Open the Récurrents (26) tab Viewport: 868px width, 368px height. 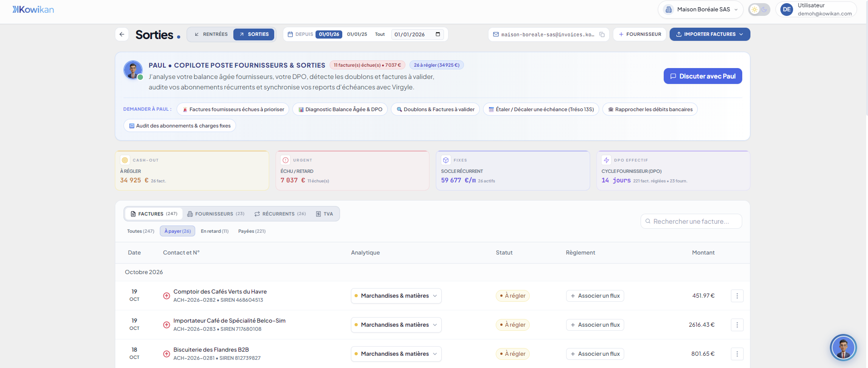[280, 214]
